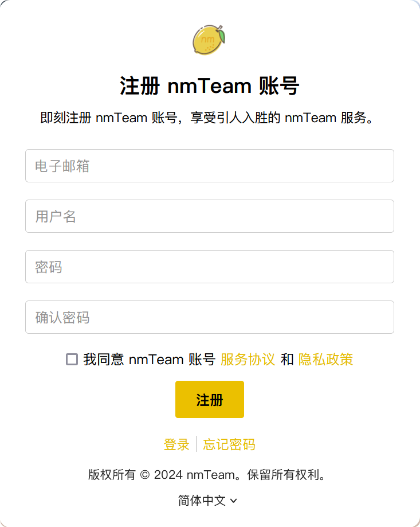Screen dimensions: 420x527
Task: Read the 隐私政策 privacy policy
Action: (x=325, y=360)
